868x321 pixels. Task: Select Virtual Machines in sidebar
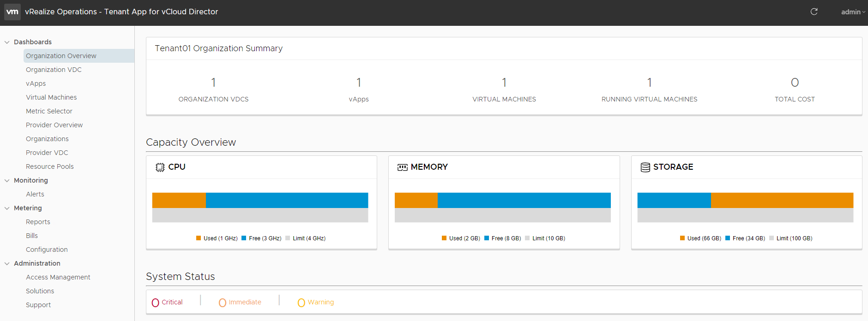[x=51, y=97]
